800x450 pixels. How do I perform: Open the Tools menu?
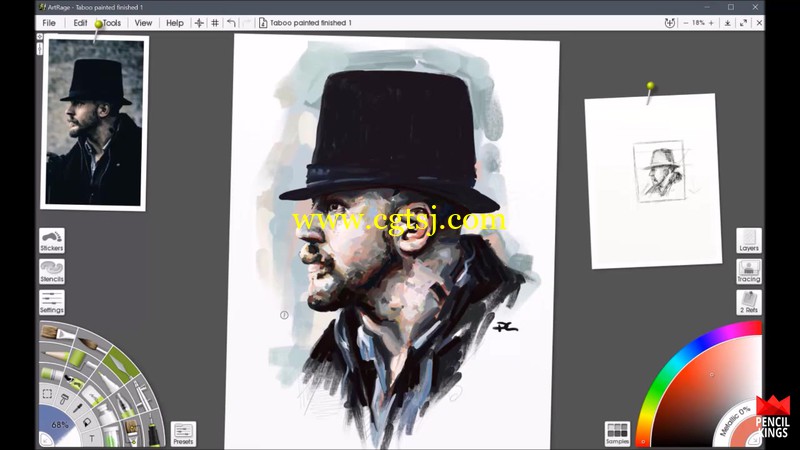pyautogui.click(x=112, y=23)
